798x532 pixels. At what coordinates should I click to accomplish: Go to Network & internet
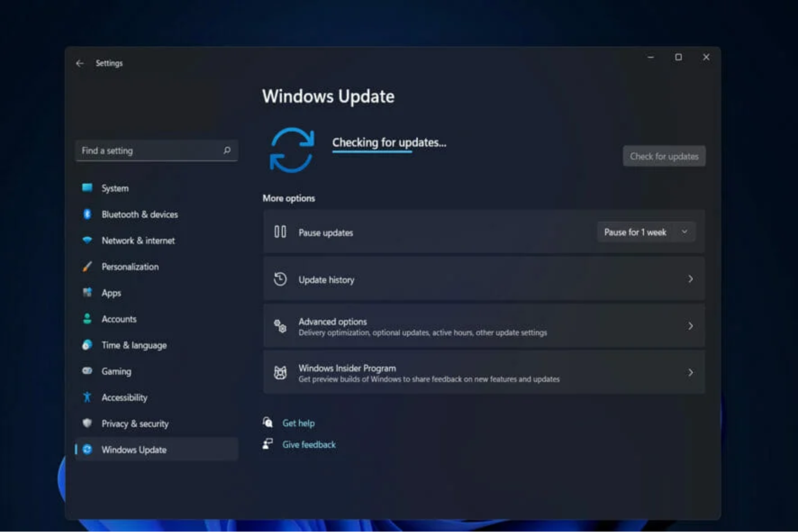[x=157, y=241]
